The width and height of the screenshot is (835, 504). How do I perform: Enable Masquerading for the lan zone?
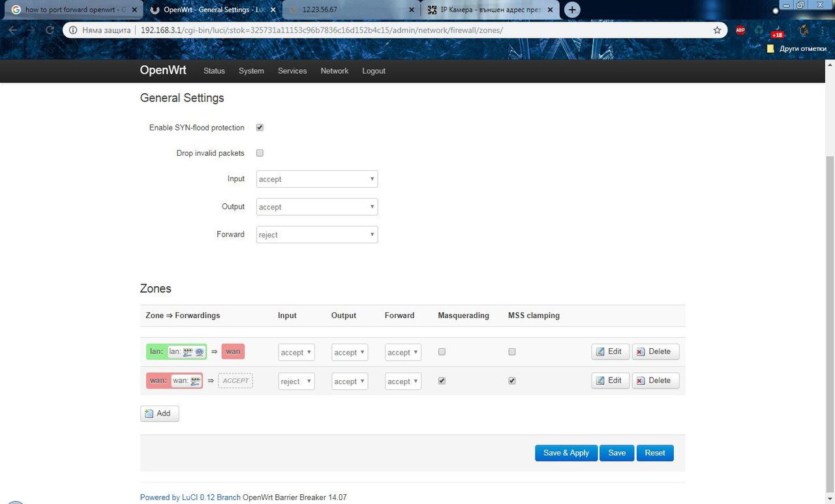(x=442, y=351)
